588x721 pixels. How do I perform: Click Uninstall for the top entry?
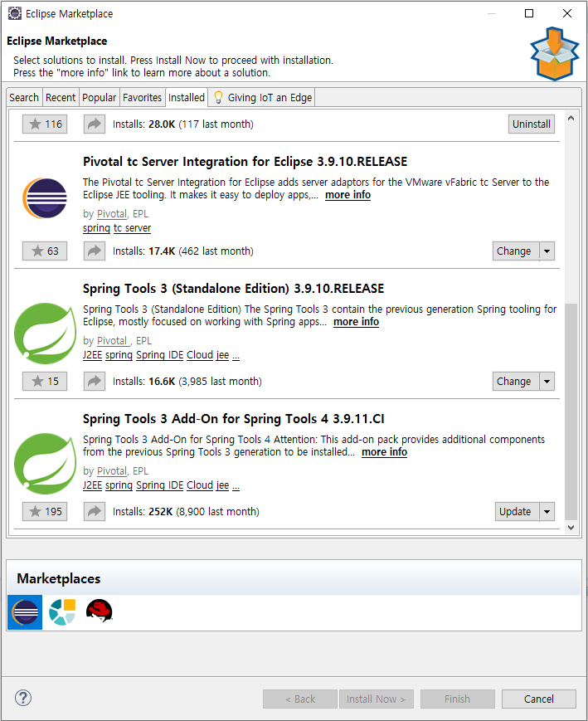(532, 124)
